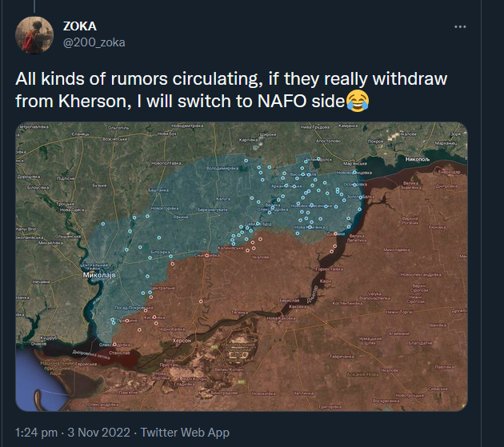504x447 pixels.
Task: Open the Twitter Web App source link
Action: tap(186, 433)
